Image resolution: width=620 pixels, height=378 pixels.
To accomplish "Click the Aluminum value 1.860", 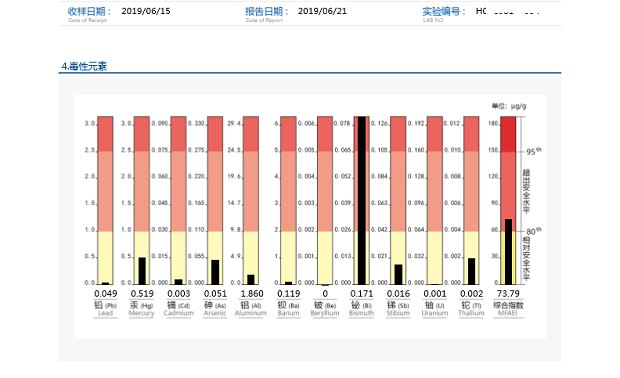I will pos(252,294).
